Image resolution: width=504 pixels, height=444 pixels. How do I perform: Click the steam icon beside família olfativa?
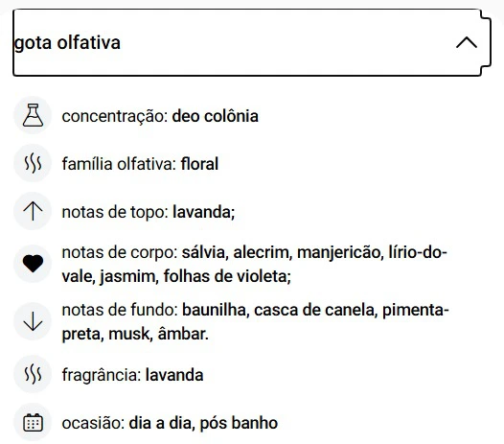[33, 163]
